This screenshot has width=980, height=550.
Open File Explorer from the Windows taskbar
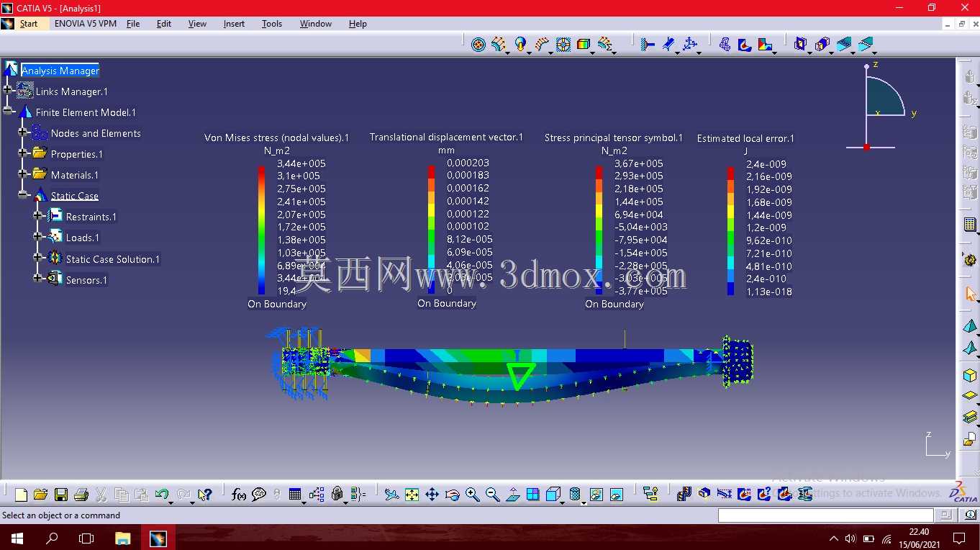tap(123, 538)
